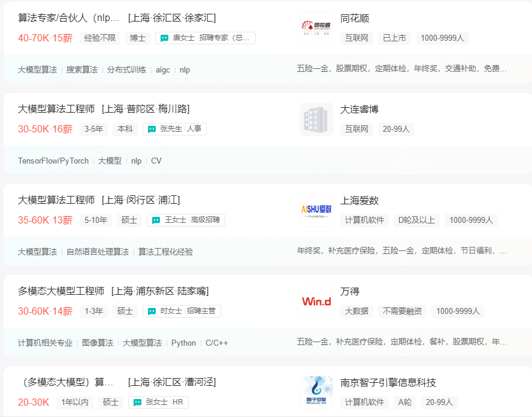Screen dimensions: 532x417
Task: Click location [上海·浦东新区·陆家嘴]
Action: (x=160, y=291)
